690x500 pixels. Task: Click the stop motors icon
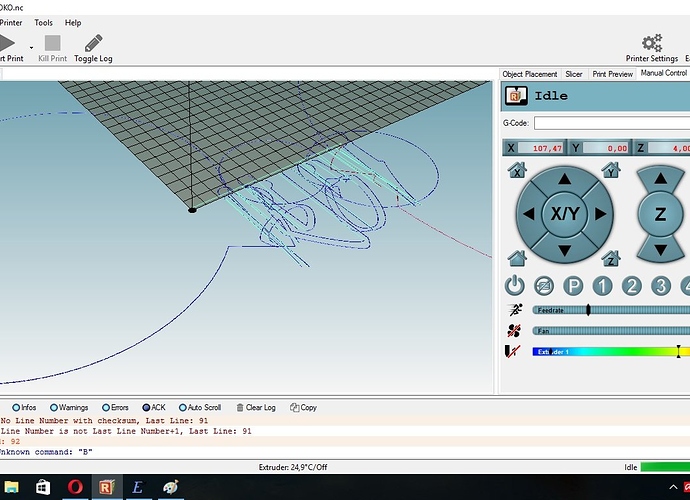pos(544,286)
